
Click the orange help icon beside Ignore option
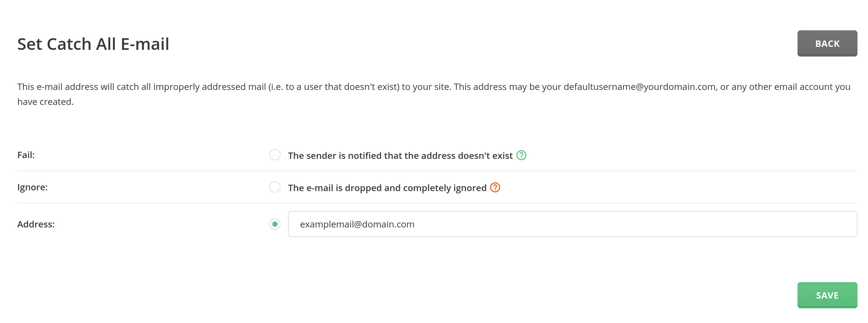point(495,187)
